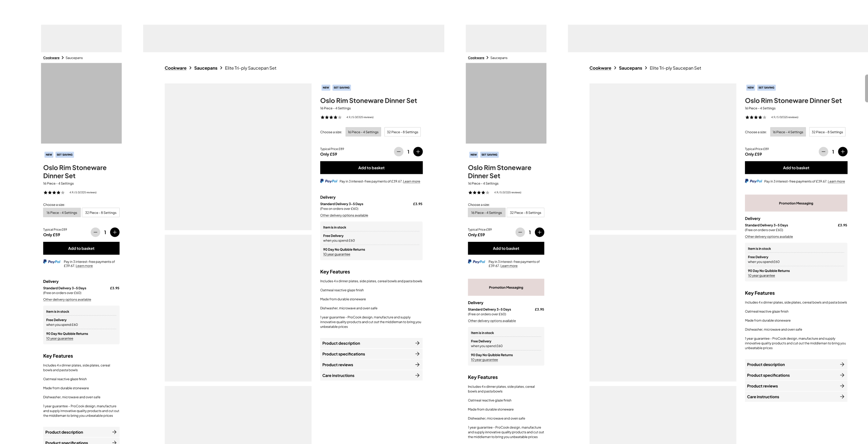Expand Care instructions in desktop layout with Promotion Messaging
The image size is (868, 444).
coord(796,397)
